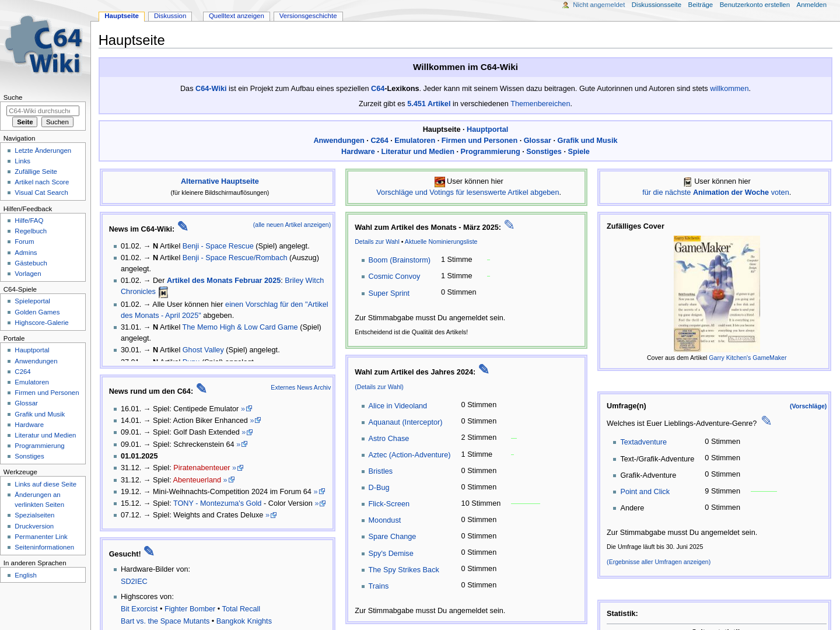This screenshot has height=630, width=840.
Task: Open external link icon for Montezuma's Gold Color Version
Action: click(x=323, y=503)
